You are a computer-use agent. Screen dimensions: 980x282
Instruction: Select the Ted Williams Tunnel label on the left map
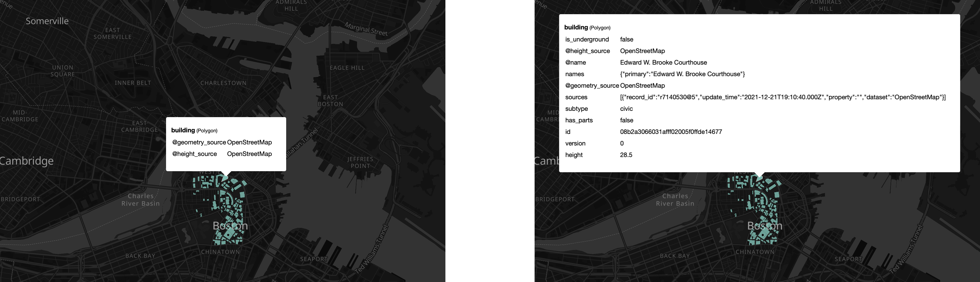click(372, 249)
